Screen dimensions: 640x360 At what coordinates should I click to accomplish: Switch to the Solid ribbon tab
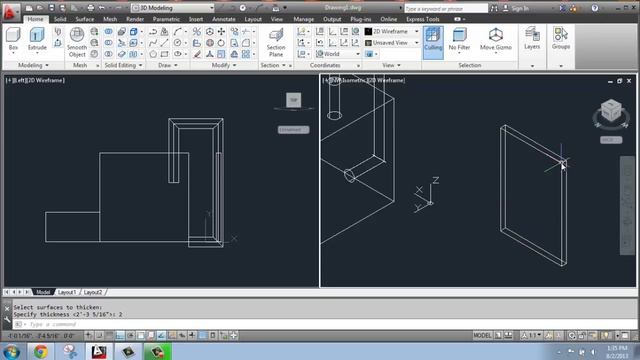[60, 19]
